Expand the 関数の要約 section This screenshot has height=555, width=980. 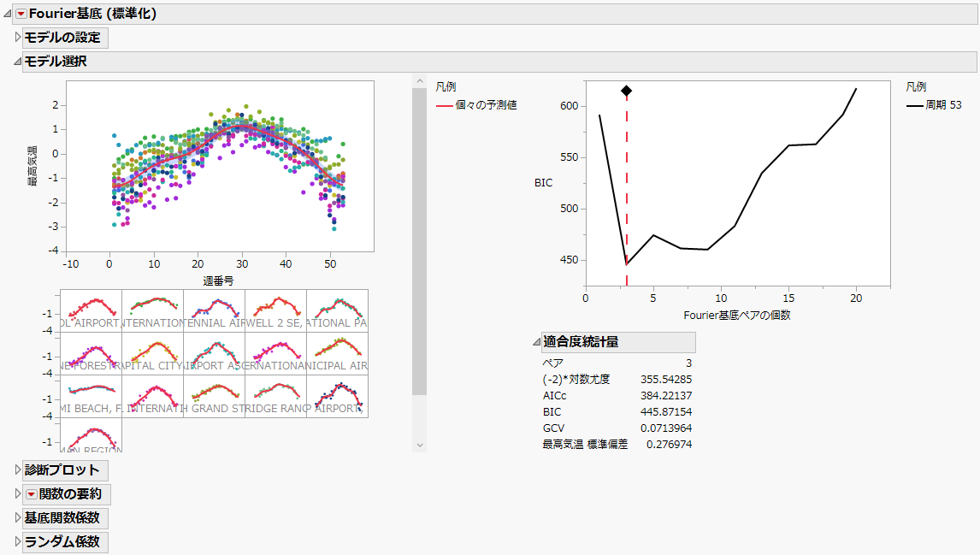pos(18,493)
